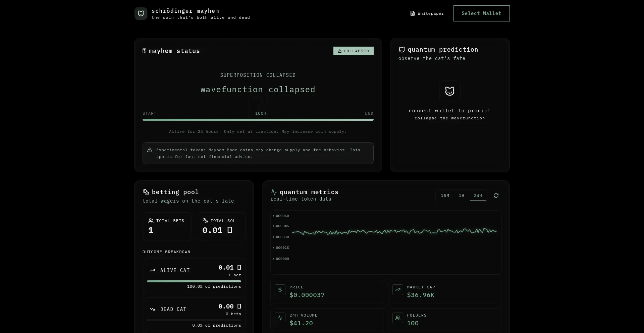Open the Whitepaper link
Viewport: 644px width, 333px height.
coord(427,13)
